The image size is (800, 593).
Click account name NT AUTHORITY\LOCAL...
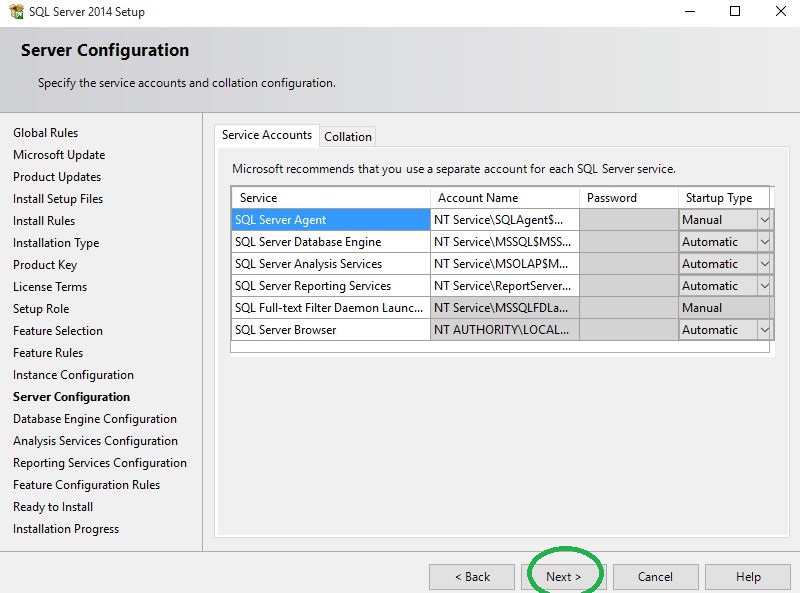click(x=505, y=330)
